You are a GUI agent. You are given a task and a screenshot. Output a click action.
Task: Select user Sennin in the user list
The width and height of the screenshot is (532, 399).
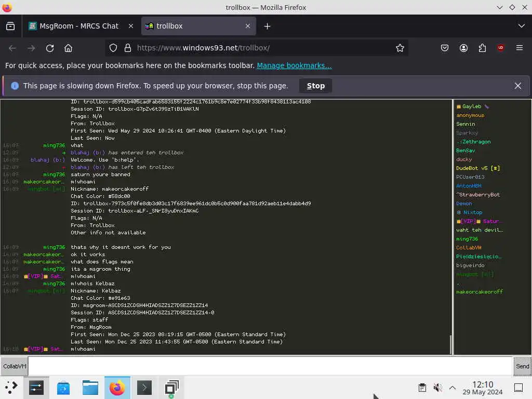pos(465,124)
